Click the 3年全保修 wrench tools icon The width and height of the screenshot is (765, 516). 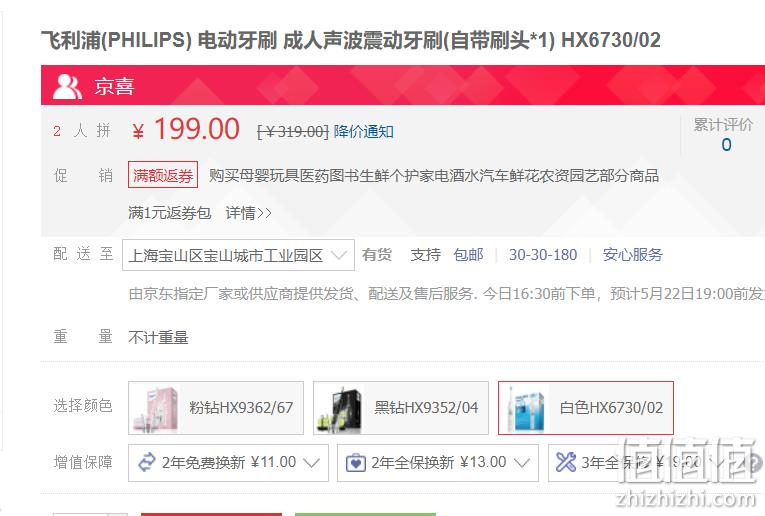[x=565, y=462]
